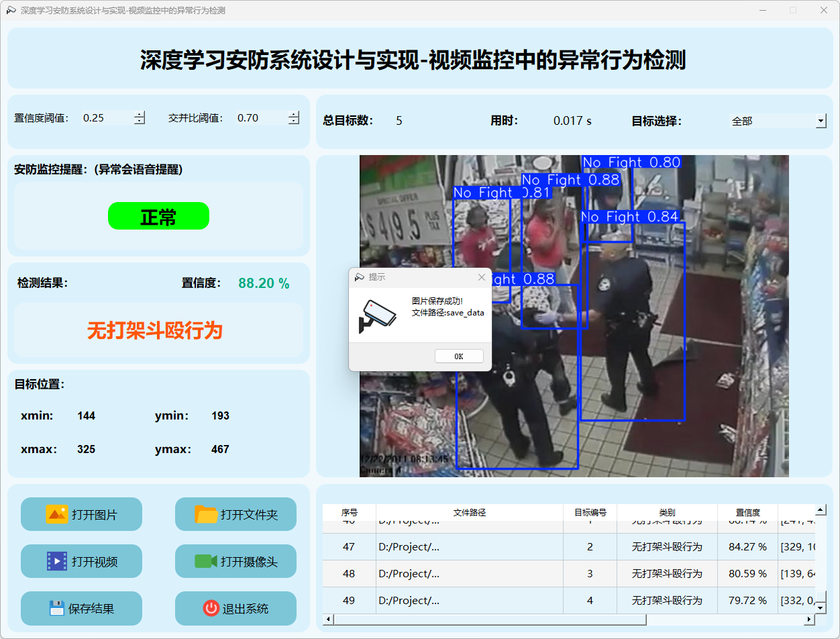
Task: Click the picture icon on 打开图片 button
Action: tap(57, 514)
